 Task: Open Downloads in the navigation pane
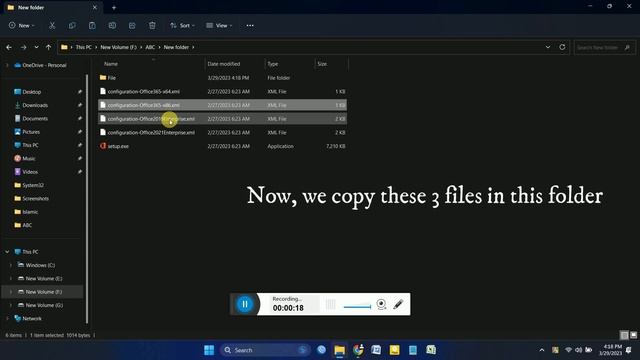coord(35,105)
